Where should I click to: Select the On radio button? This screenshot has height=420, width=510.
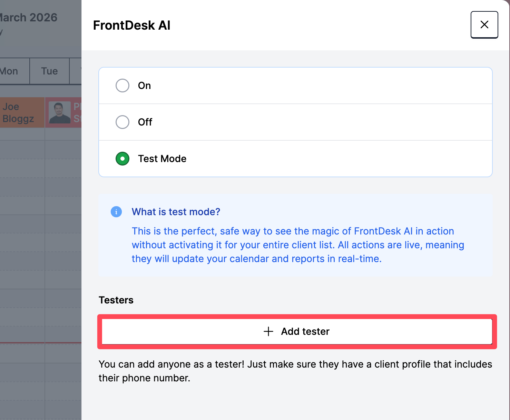122,86
